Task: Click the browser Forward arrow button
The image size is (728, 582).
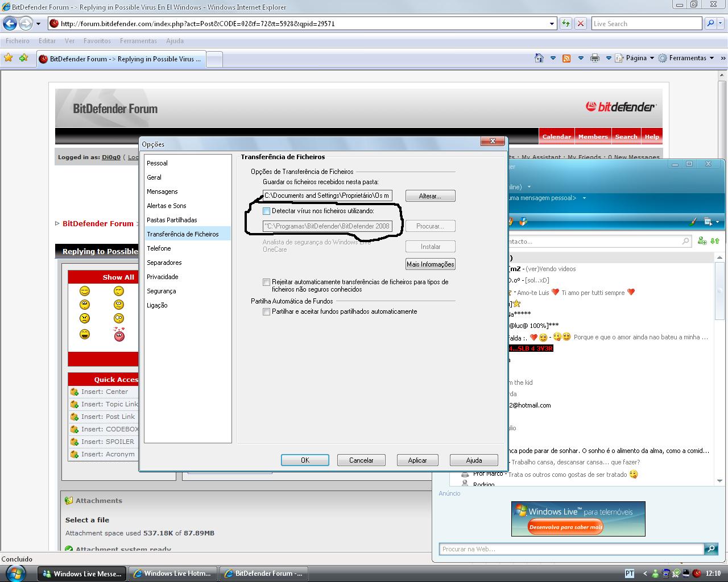Action: coord(26,23)
